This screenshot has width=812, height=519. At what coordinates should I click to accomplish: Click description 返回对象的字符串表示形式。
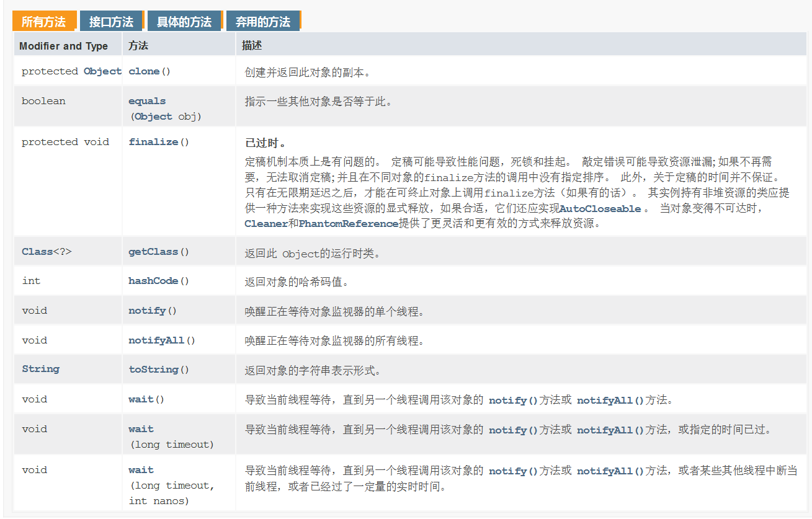313,371
